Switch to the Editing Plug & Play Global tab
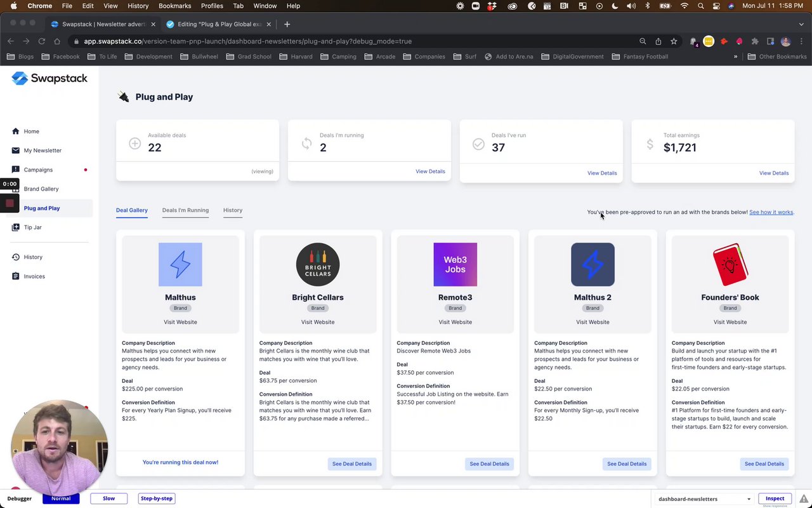 click(219, 24)
